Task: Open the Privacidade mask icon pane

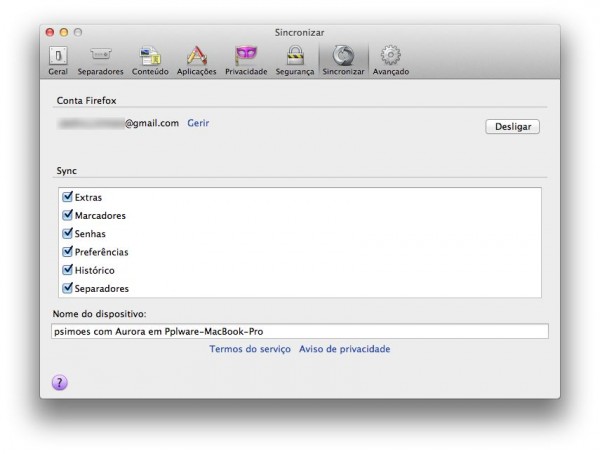Action: click(246, 60)
